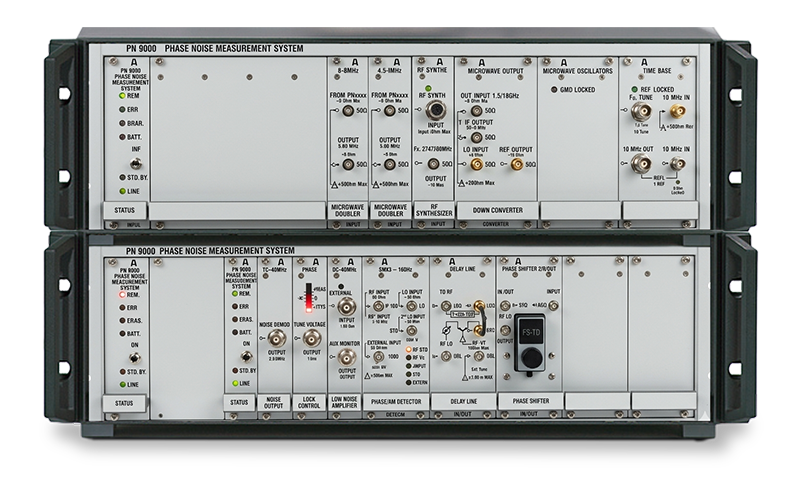Tap the NOISE OUTPUT module label
Image resolution: width=800 pixels, height=487 pixels.
tap(273, 402)
